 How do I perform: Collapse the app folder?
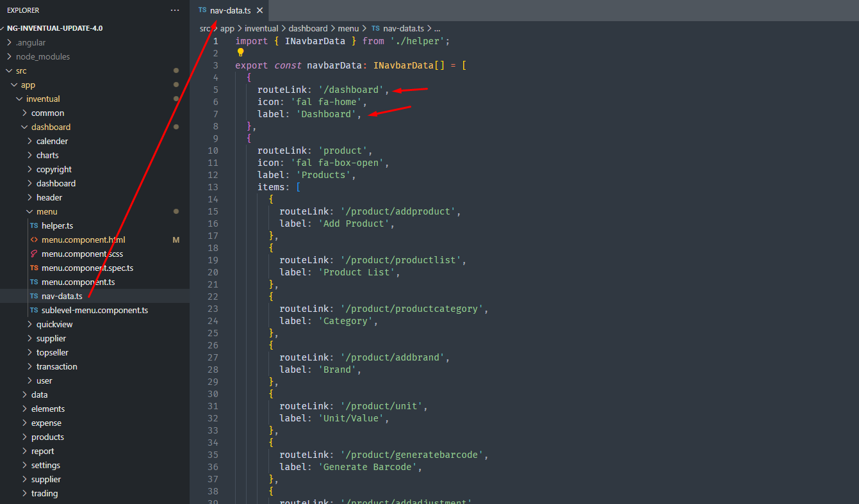coord(28,85)
